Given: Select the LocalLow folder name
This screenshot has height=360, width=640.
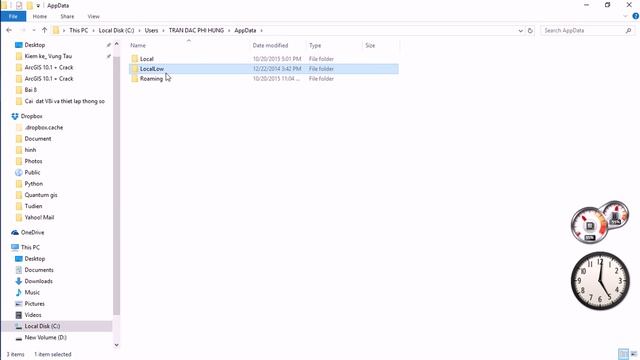Looking at the screenshot, I should coord(152,69).
